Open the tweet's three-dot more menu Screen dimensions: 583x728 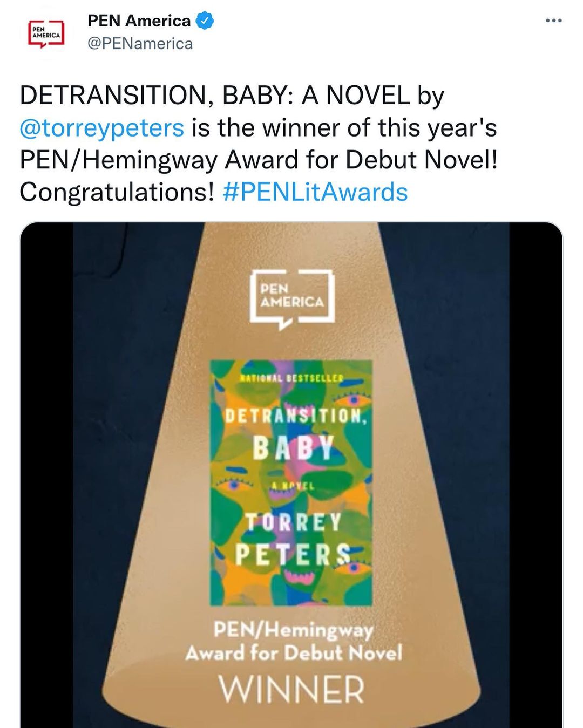click(x=554, y=21)
